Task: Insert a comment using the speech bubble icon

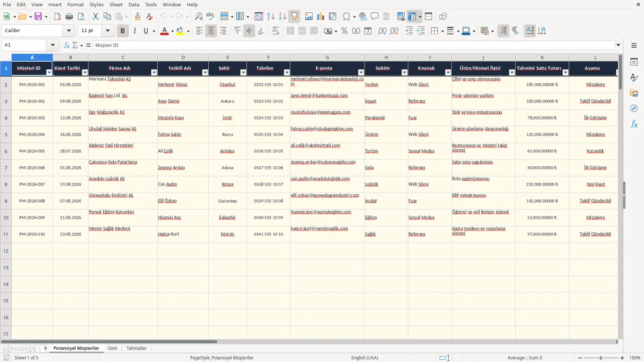Action: pos(375,17)
